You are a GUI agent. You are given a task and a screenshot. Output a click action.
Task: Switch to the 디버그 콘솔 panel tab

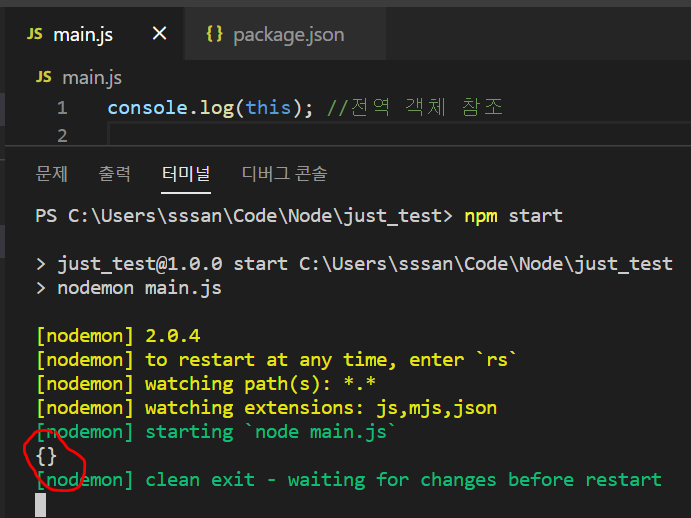click(284, 173)
